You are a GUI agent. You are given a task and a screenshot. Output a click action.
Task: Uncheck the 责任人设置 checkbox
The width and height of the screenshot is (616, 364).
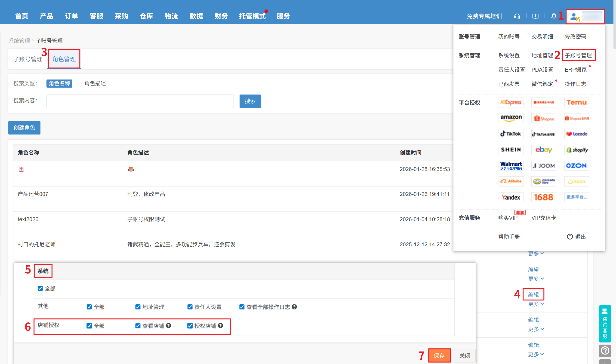[x=190, y=307]
